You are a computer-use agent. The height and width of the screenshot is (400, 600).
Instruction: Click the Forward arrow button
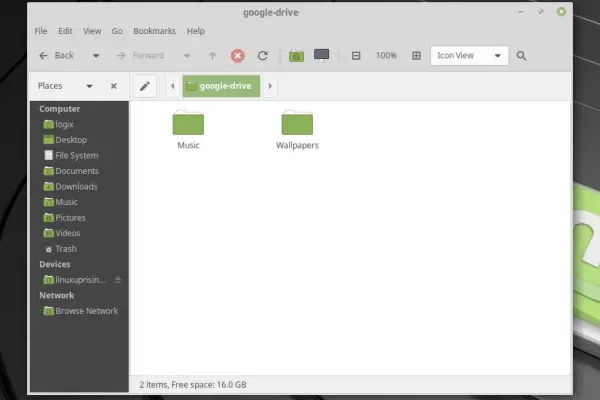pos(140,56)
